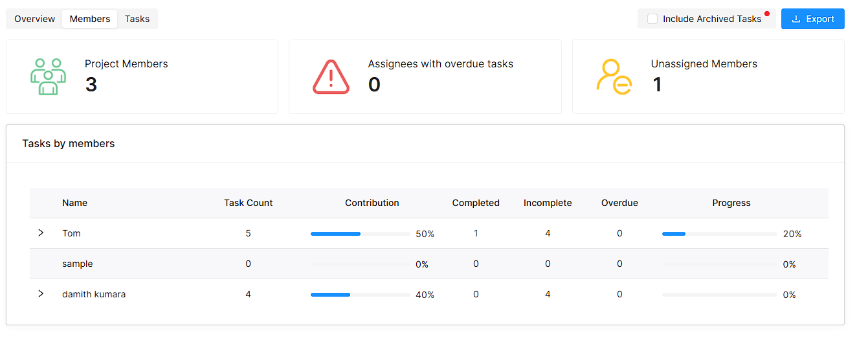Click the green Project Members group icon
Viewport: 868px width, 355px height.
(48, 77)
